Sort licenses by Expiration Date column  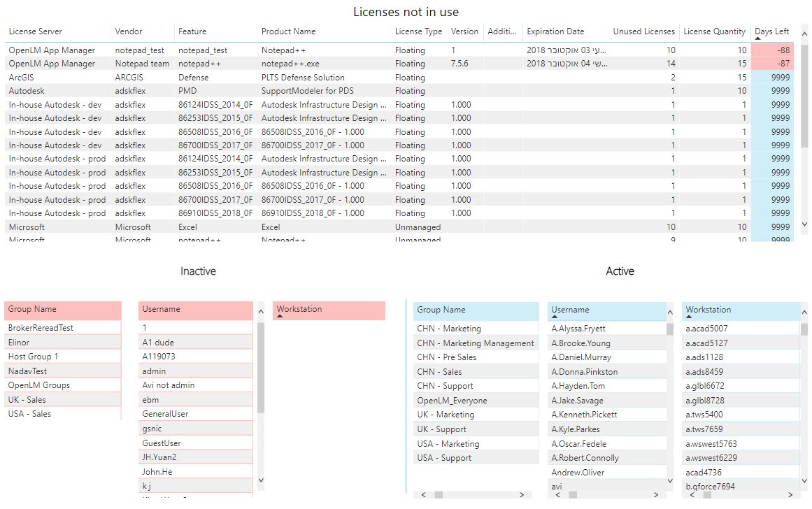tap(555, 31)
